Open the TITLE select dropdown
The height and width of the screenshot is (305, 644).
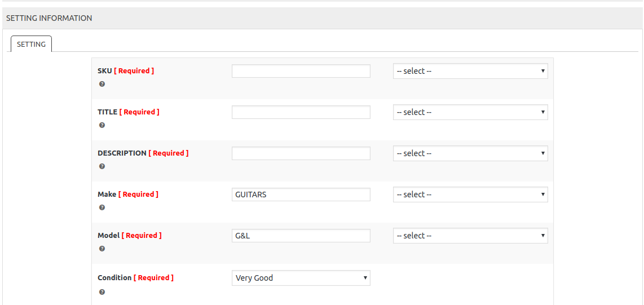pyautogui.click(x=470, y=112)
